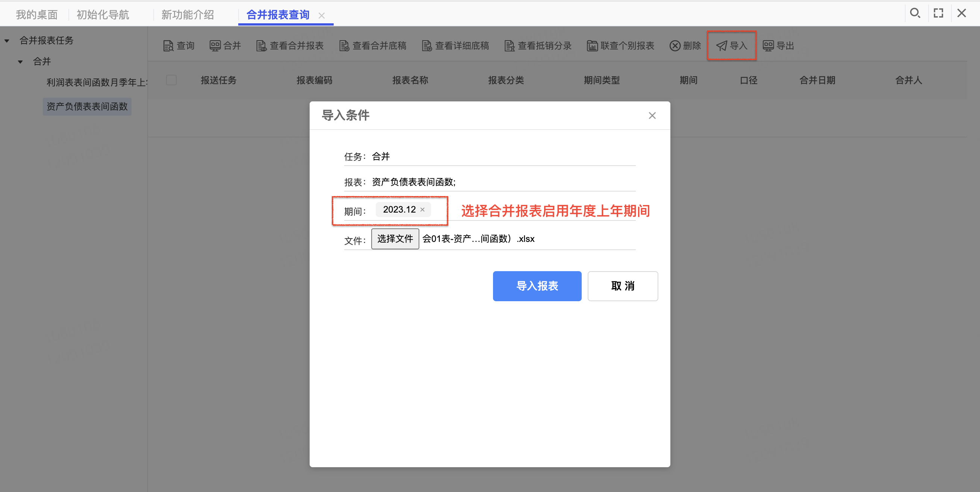Click the 选择文件 button
This screenshot has width=980, height=492.
395,239
